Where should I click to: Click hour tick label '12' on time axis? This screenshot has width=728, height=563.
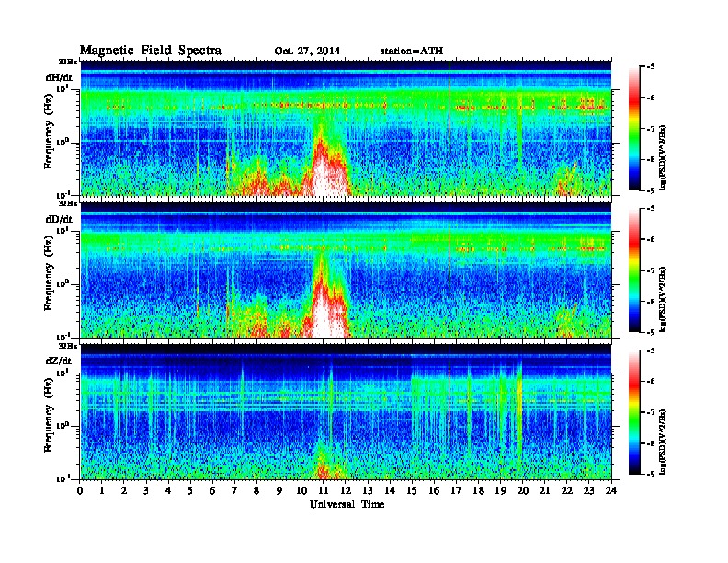coord(346,491)
